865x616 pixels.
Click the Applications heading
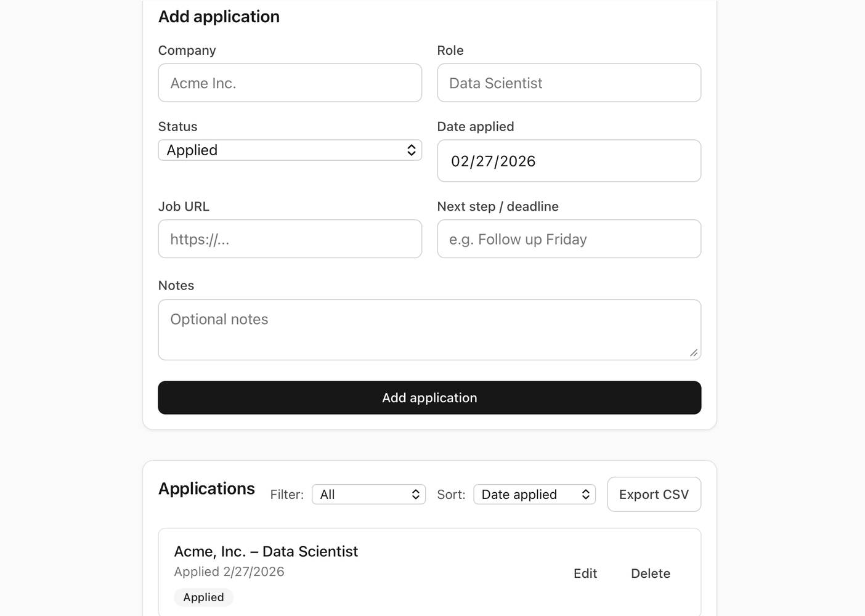point(206,488)
